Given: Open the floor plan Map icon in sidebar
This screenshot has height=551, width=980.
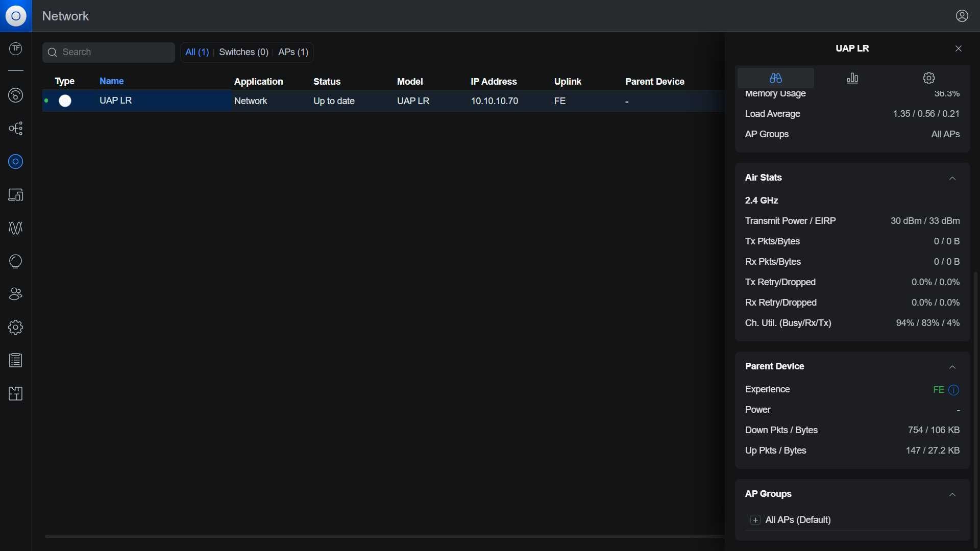Looking at the screenshot, I should pos(16,394).
